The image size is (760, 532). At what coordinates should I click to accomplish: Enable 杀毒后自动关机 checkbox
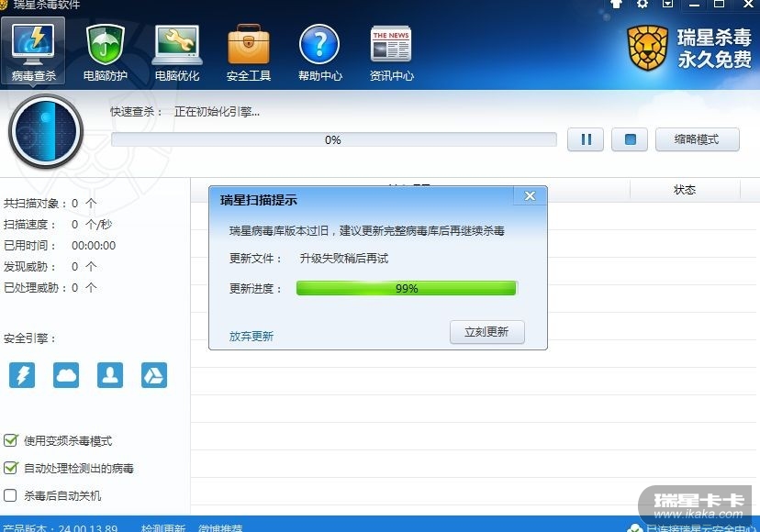click(x=10, y=495)
